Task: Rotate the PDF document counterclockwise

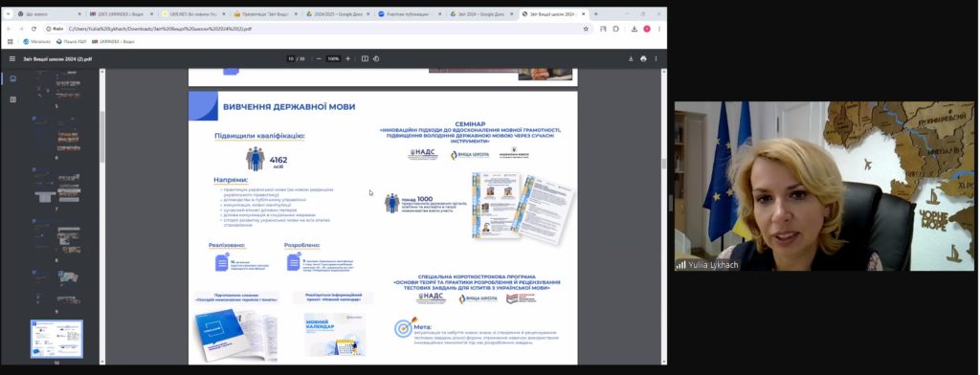Action: tap(376, 58)
